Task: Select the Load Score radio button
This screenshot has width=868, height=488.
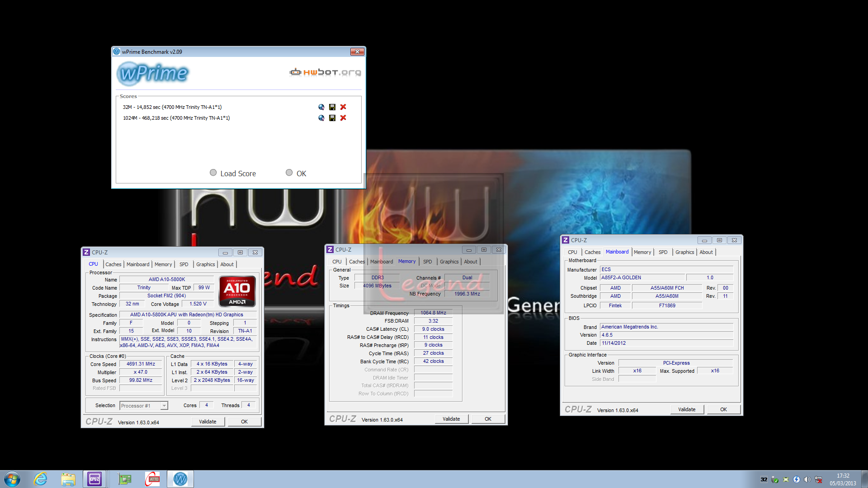Action: click(x=213, y=173)
